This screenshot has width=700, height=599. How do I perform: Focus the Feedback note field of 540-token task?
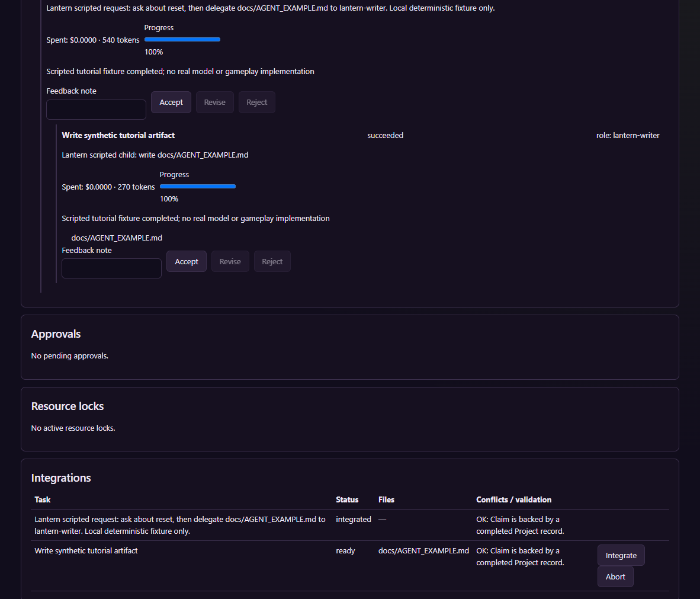pos(96,110)
